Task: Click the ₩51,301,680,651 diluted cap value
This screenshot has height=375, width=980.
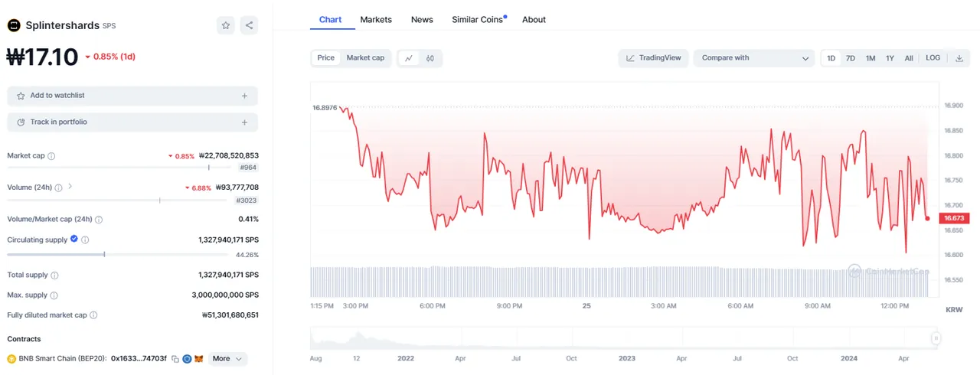Action: (x=230, y=315)
